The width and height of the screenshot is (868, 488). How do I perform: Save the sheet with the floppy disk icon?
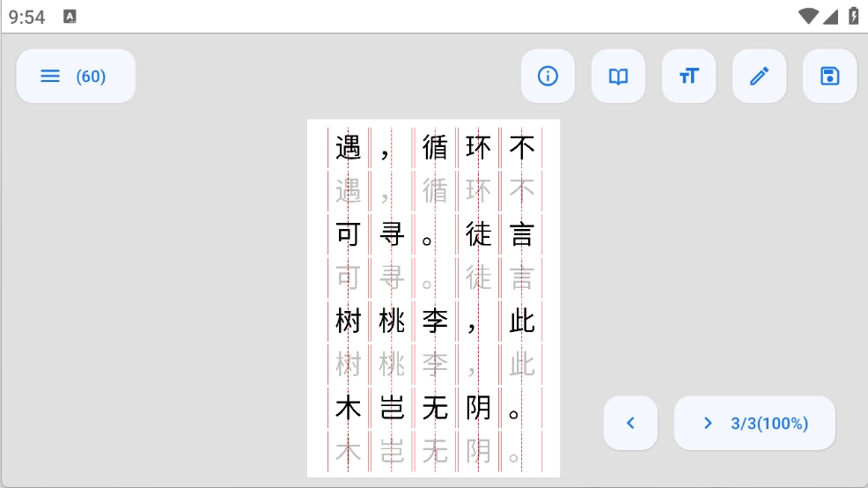point(829,77)
